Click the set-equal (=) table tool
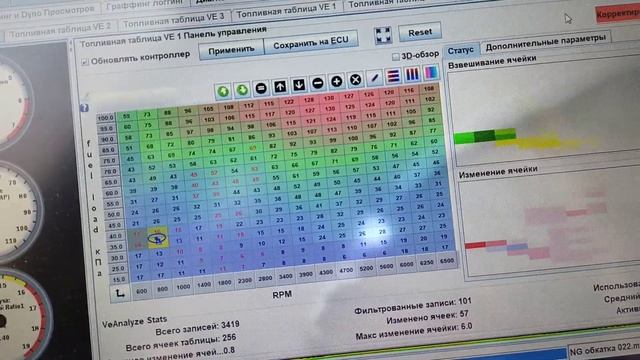Viewport: 640px width, 360px height. [x=261, y=88]
